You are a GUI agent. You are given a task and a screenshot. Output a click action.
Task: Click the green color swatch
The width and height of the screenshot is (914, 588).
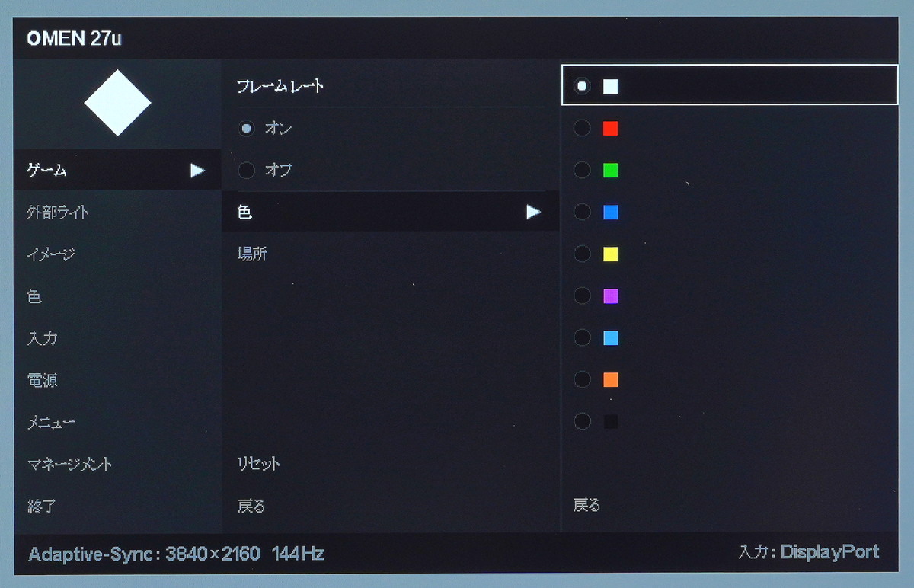[610, 171]
